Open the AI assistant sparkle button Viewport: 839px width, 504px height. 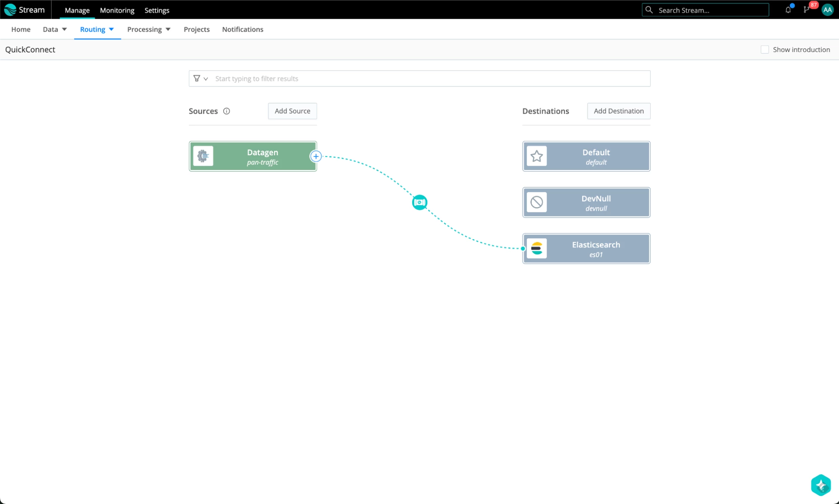(x=821, y=485)
